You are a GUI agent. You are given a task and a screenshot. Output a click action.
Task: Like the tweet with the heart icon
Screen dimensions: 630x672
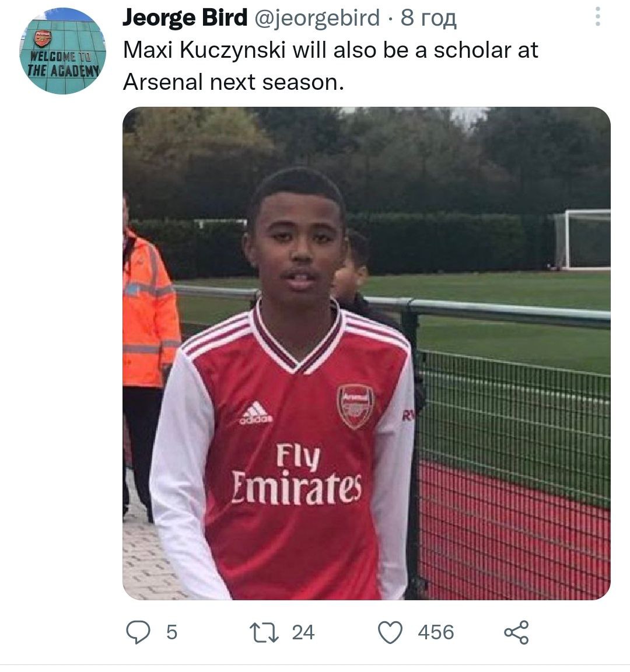(x=390, y=632)
